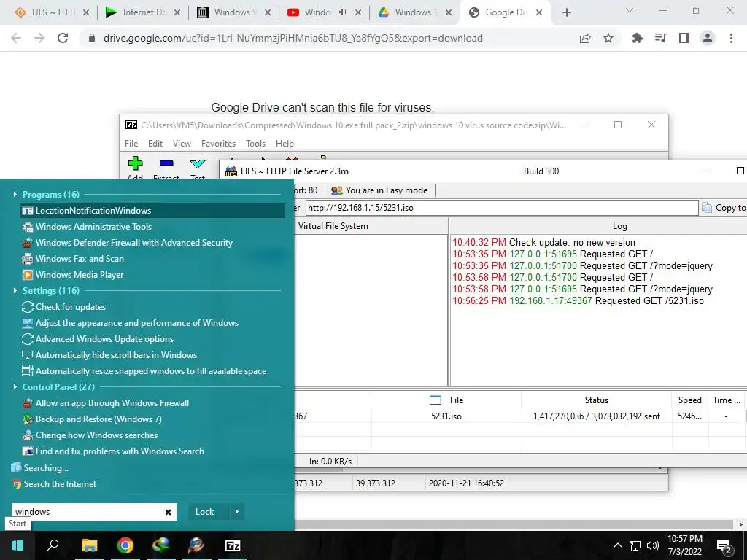This screenshot has width=747, height=560.
Task: Switch to the Internet Download browser tab
Action: tap(142, 12)
